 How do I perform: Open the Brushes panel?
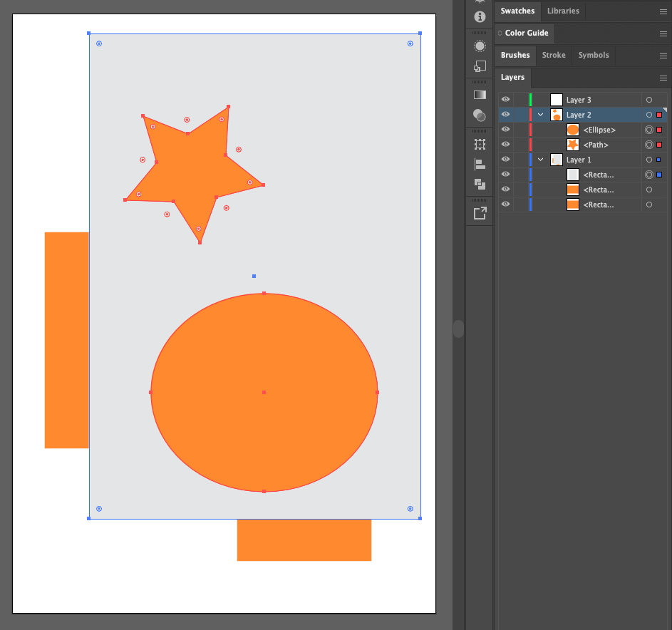[x=515, y=56]
